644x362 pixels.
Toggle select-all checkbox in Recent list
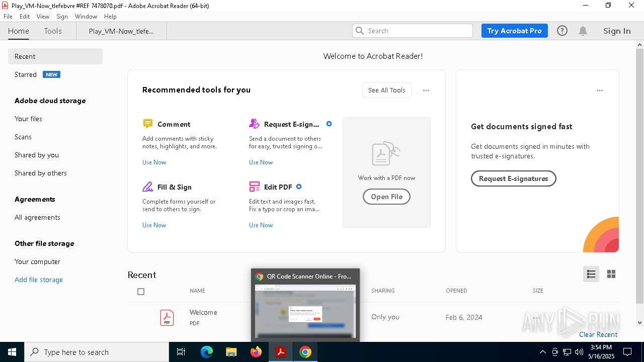(x=141, y=291)
